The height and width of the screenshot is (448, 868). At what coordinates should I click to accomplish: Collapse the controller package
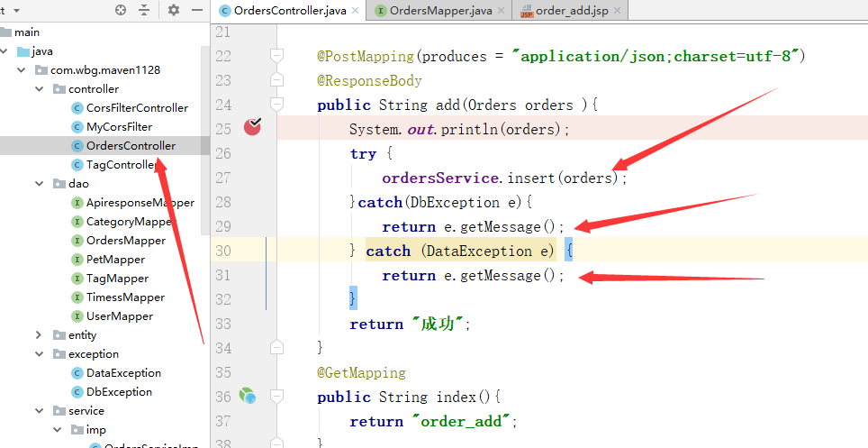[40, 88]
